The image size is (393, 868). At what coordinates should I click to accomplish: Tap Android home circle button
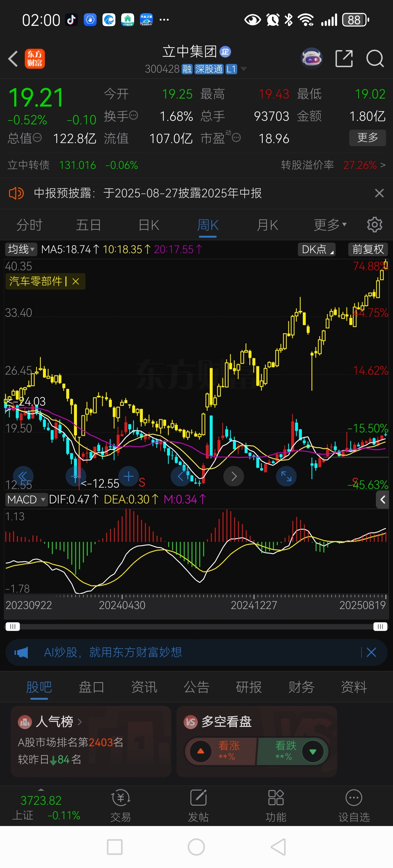pos(196,847)
